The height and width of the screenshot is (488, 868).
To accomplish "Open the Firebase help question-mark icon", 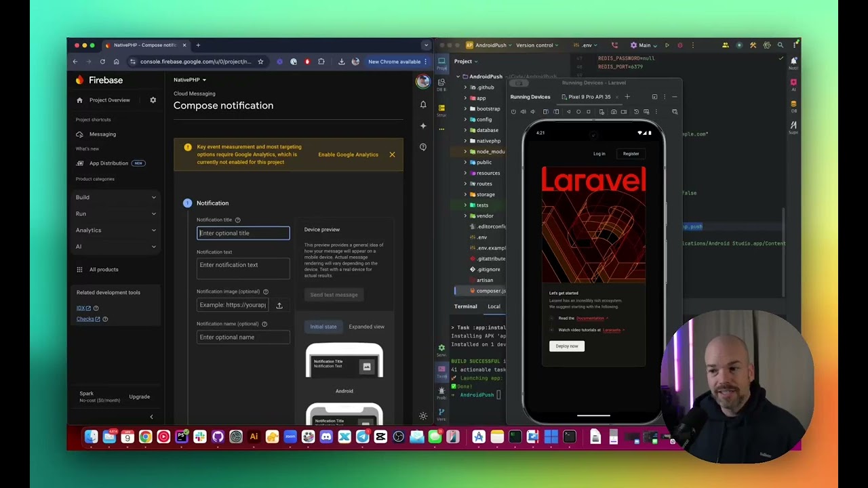I will click(x=423, y=146).
